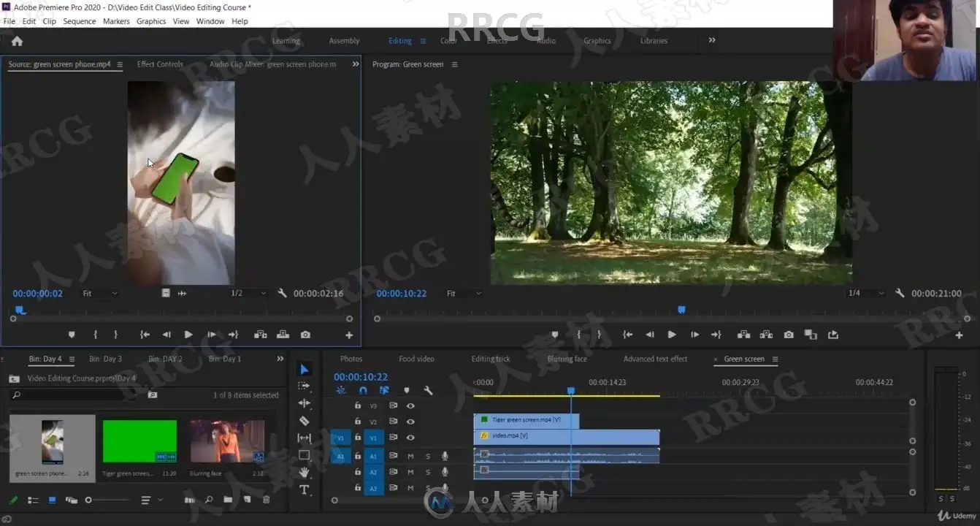
Task: Select the Type tool
Action: 305,489
